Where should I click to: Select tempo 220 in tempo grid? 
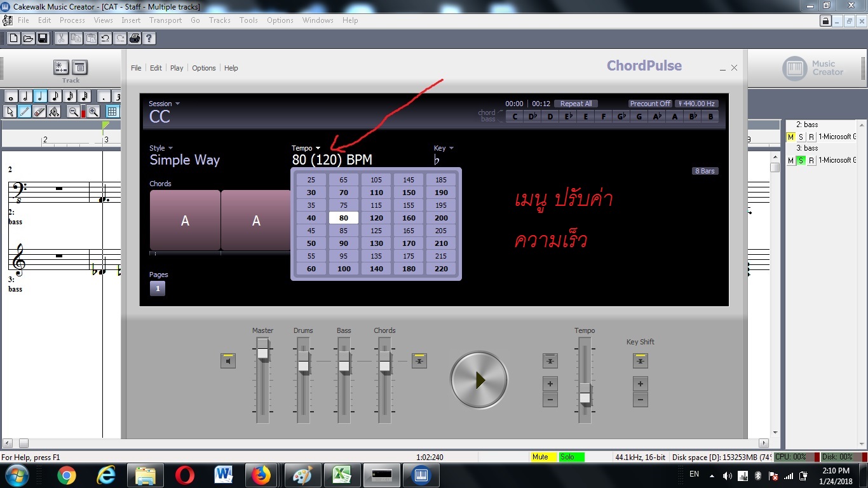[441, 269]
